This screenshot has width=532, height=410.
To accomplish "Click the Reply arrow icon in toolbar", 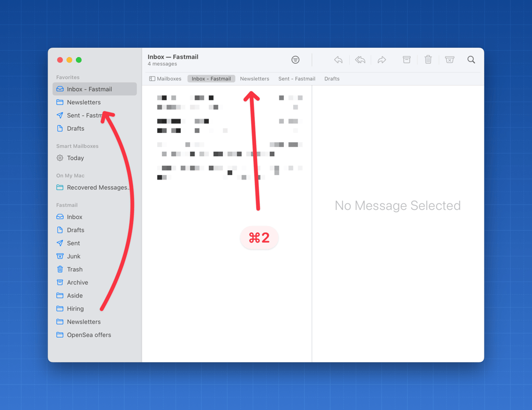I will (338, 60).
